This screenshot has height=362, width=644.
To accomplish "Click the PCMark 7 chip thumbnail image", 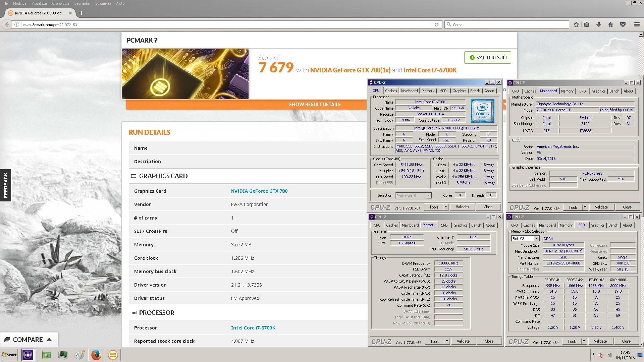I will pyautogui.click(x=185, y=74).
